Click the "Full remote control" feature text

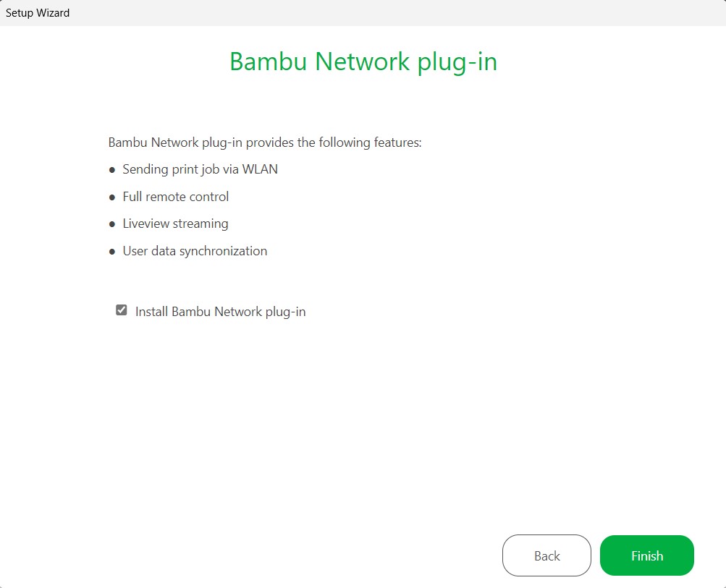click(175, 197)
